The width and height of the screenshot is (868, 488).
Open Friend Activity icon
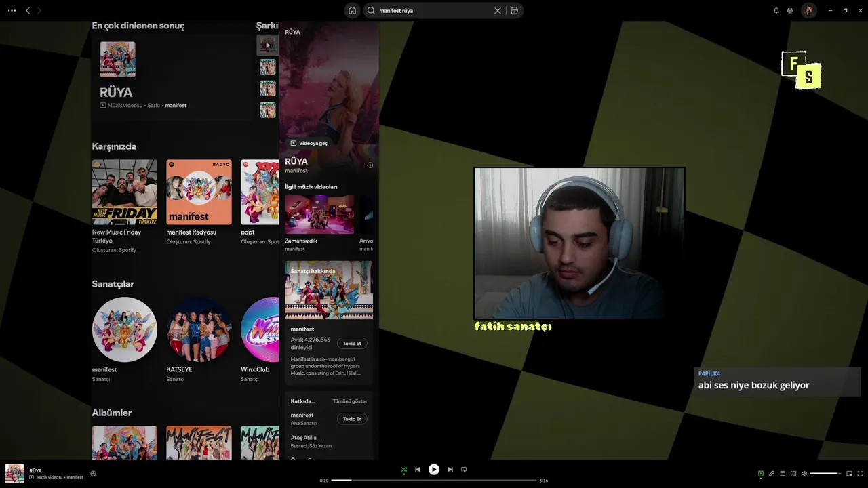tap(790, 11)
